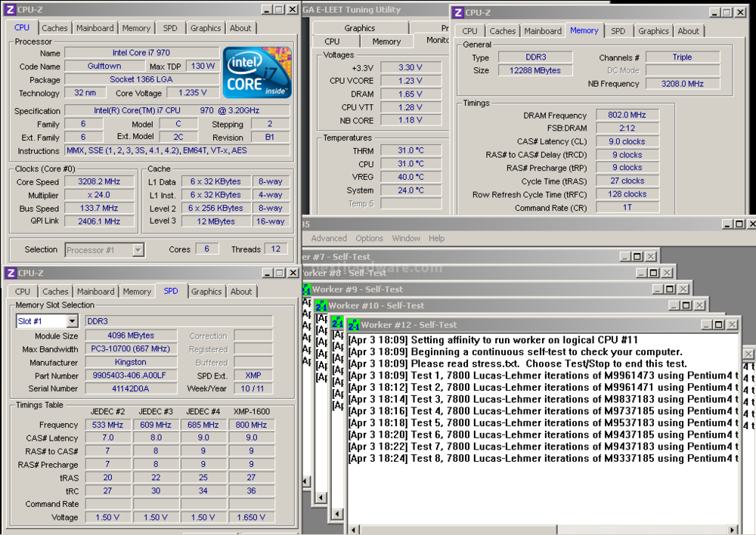Open Caches tab in CPU-Z memory timings window
This screenshot has height=535, width=756.
tap(503, 31)
